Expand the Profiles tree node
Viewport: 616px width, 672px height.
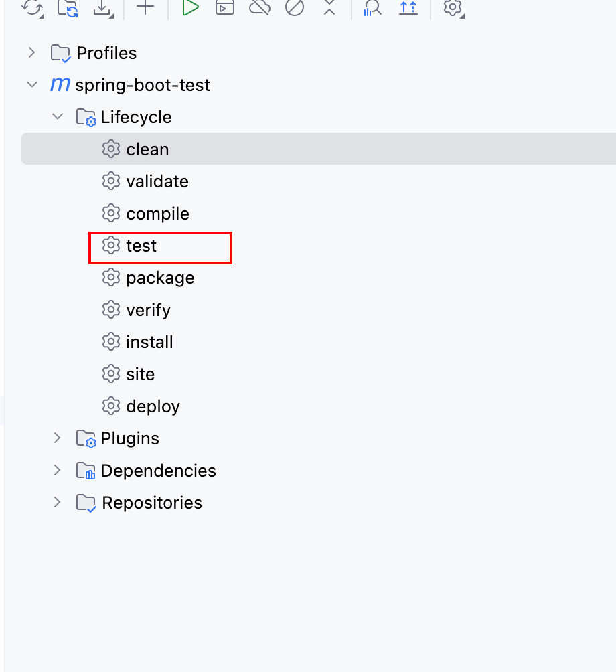click(31, 52)
